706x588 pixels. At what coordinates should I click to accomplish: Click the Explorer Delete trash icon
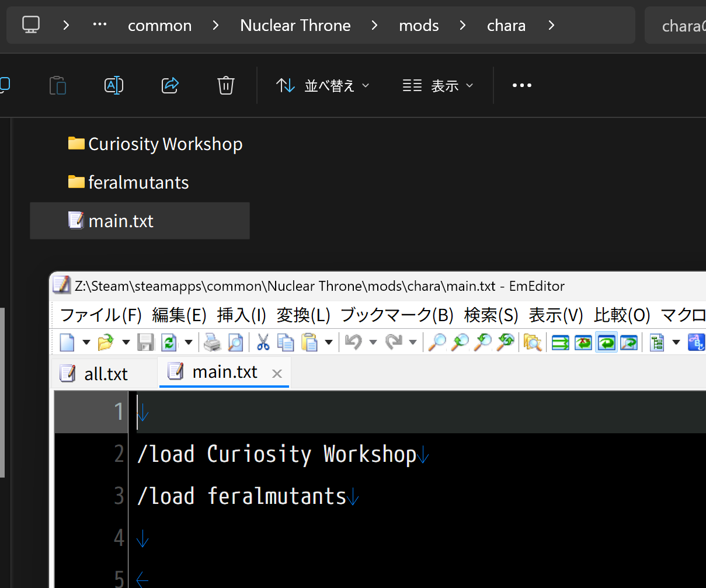225,86
